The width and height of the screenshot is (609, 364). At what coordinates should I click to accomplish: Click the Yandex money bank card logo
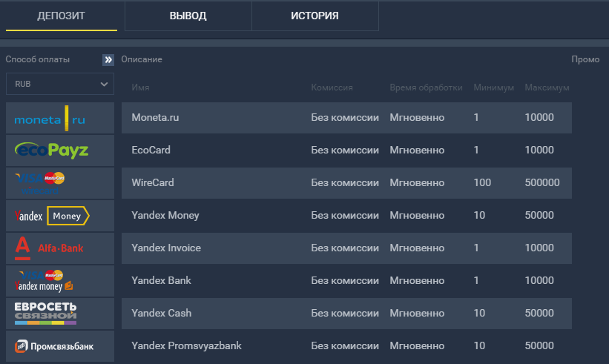pos(60,281)
